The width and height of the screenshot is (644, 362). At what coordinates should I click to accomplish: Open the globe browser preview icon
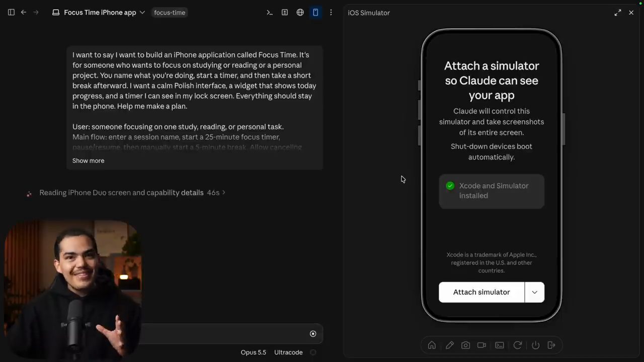300,13
